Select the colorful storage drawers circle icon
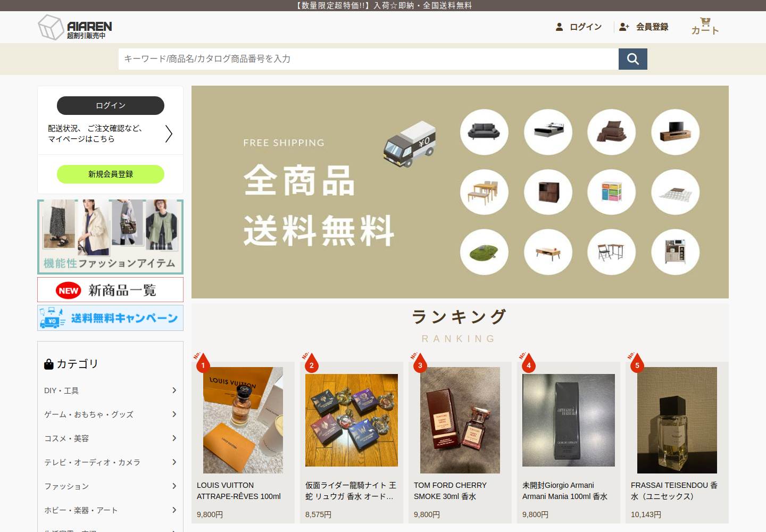Viewport: 766px width, 532px height. pos(611,192)
